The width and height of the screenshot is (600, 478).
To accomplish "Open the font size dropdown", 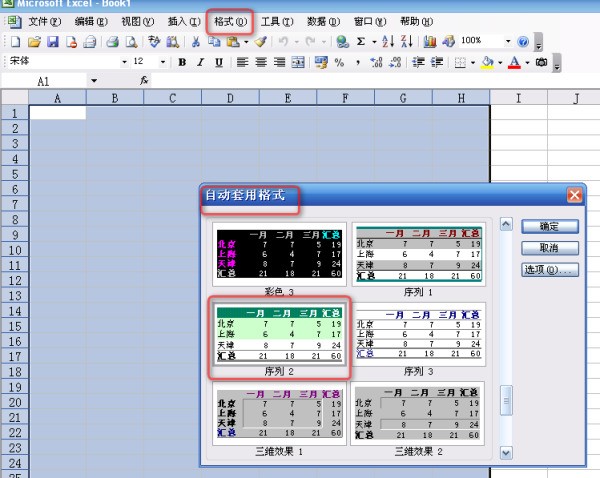I will coord(163,62).
